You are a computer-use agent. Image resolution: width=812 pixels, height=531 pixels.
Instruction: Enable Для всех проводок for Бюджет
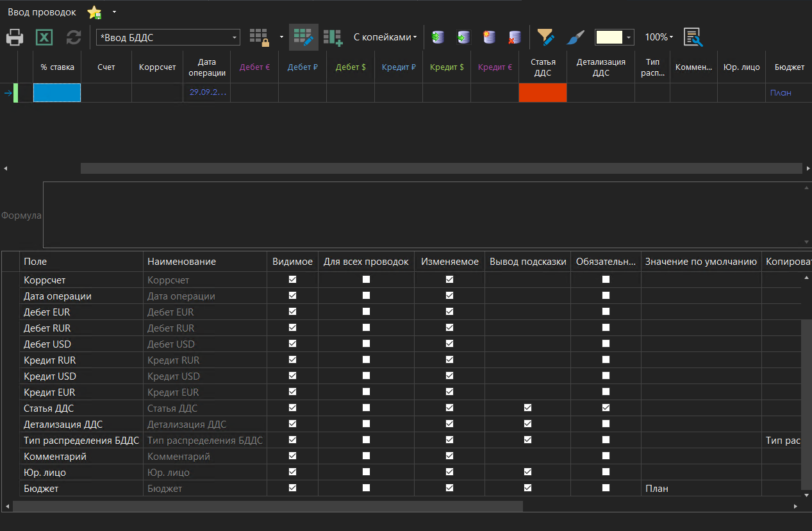click(366, 488)
